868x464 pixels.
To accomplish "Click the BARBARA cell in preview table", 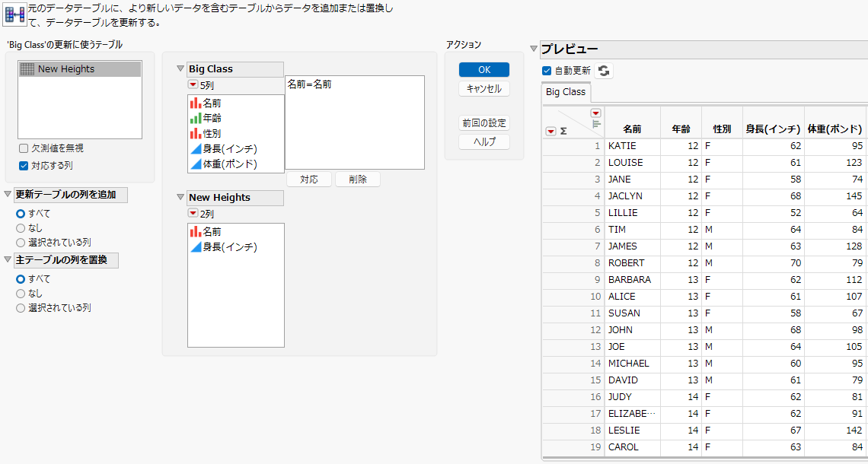I will pyautogui.click(x=632, y=280).
